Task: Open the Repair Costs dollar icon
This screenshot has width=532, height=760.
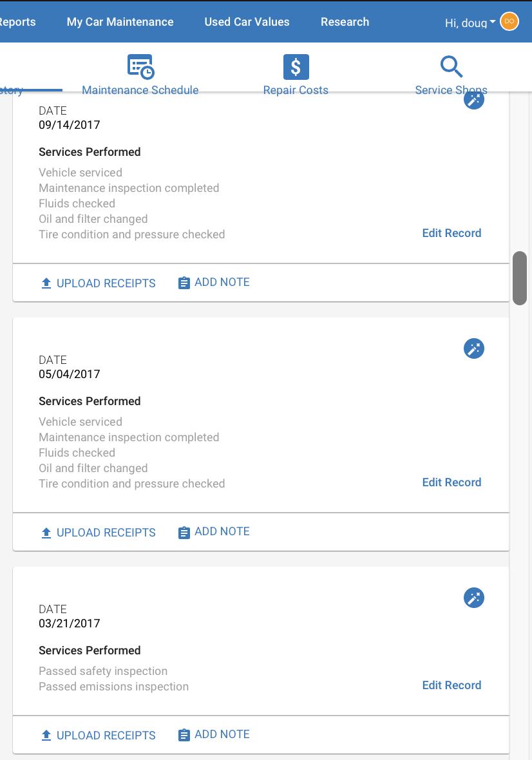Action: pyautogui.click(x=296, y=67)
